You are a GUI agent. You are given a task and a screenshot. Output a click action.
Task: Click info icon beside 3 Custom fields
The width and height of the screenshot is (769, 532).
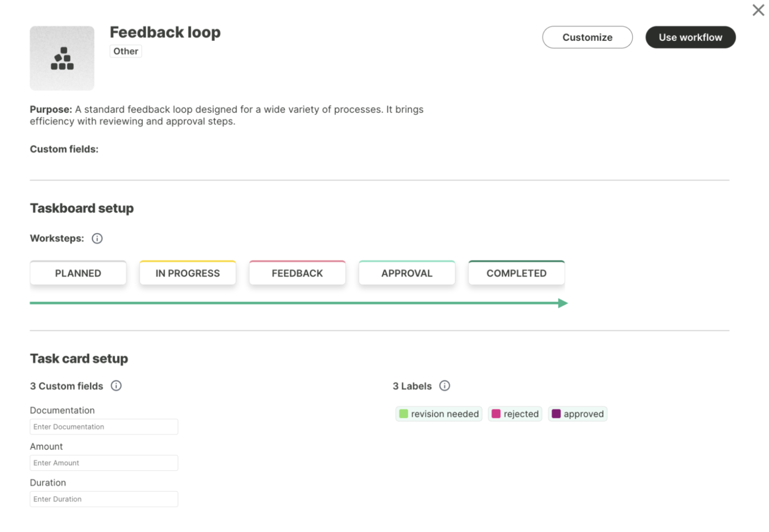click(x=116, y=386)
